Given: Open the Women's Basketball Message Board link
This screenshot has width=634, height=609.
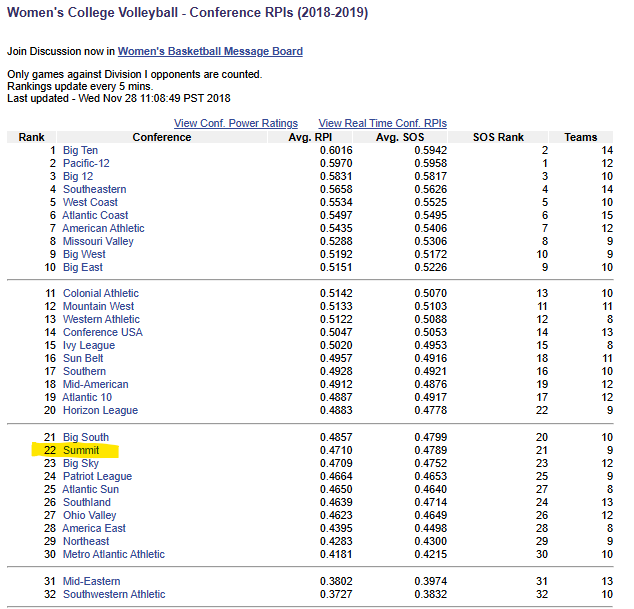Looking at the screenshot, I should [x=210, y=51].
